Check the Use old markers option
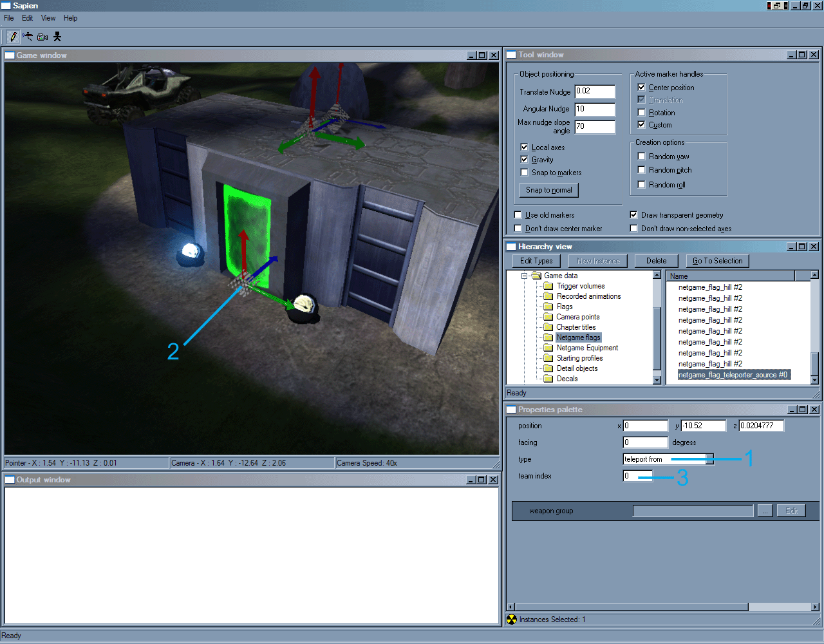The height and width of the screenshot is (644, 824). (x=518, y=215)
